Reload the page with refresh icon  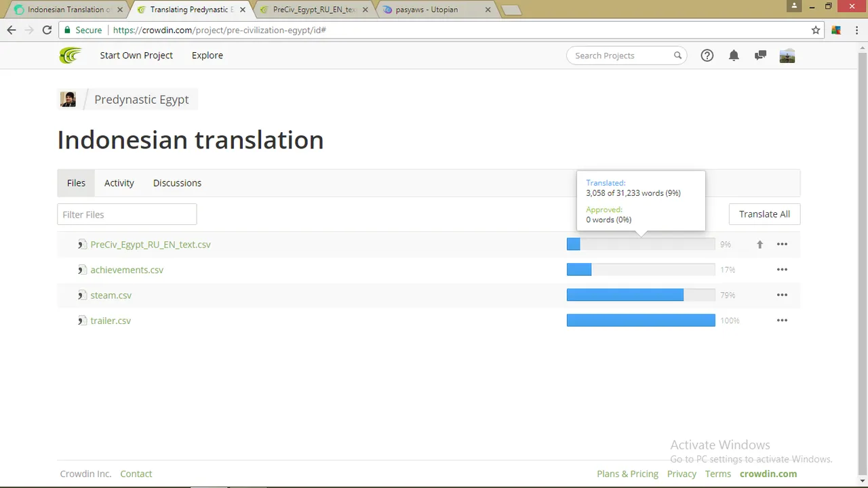47,30
